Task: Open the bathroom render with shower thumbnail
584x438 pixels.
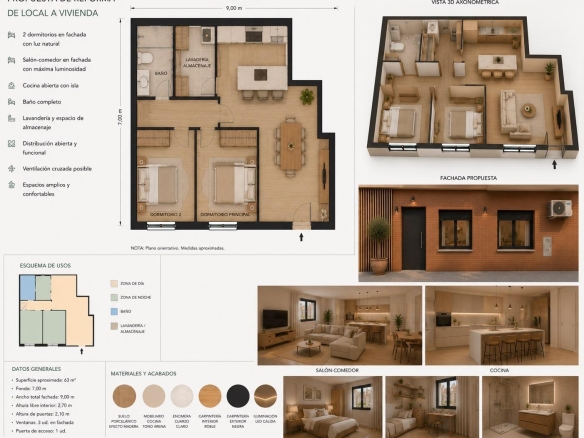Action: click(530, 407)
